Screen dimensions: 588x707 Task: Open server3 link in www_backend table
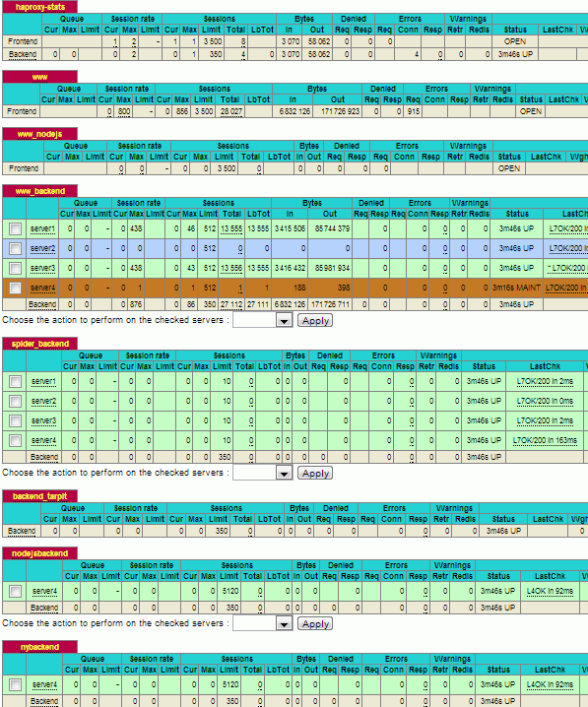[x=42, y=268]
